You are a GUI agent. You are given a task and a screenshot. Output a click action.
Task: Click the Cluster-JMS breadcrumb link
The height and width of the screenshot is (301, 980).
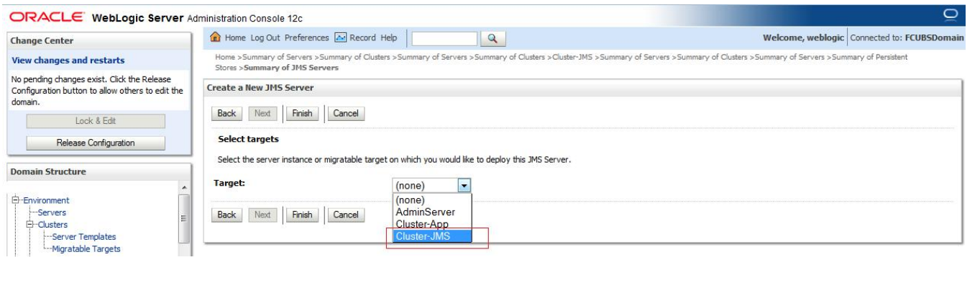572,57
